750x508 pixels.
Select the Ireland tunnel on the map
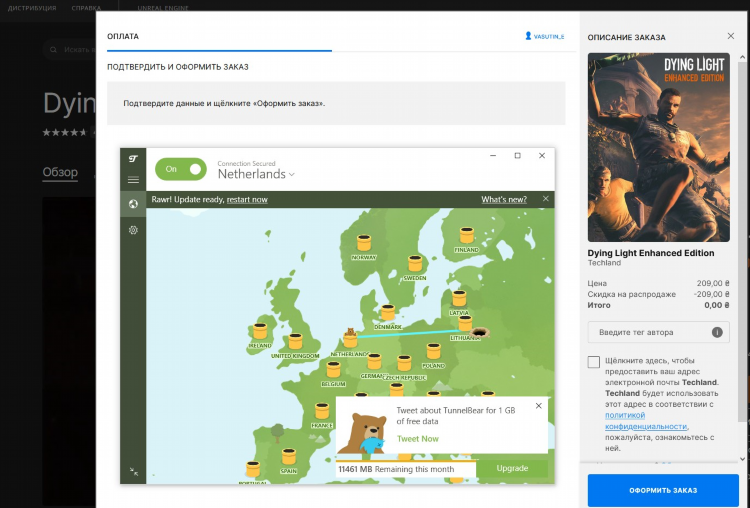pos(260,331)
